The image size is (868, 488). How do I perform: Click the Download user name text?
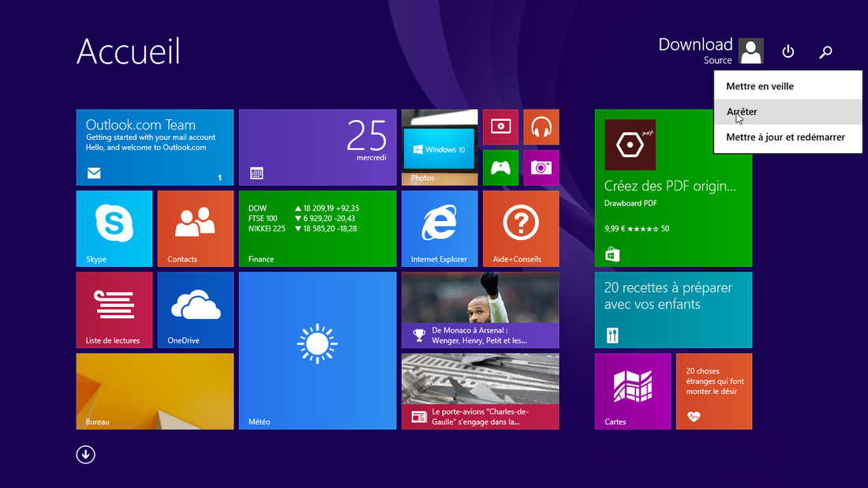(695, 44)
